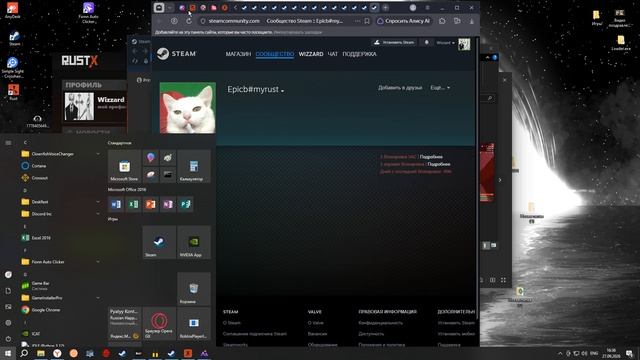Open Simple Sight Crosshair desktop icon
Image resolution: width=640 pixels, height=360 pixels.
[x=13, y=67]
